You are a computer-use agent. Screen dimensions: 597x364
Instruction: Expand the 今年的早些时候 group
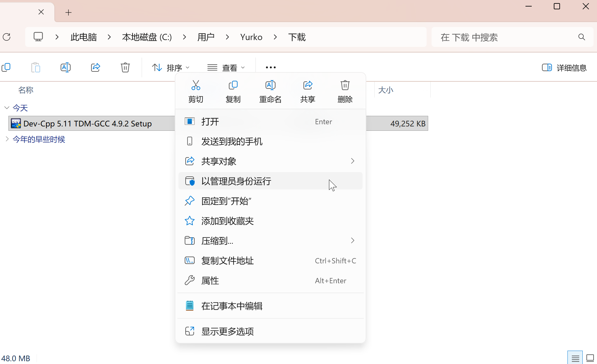(x=7, y=139)
